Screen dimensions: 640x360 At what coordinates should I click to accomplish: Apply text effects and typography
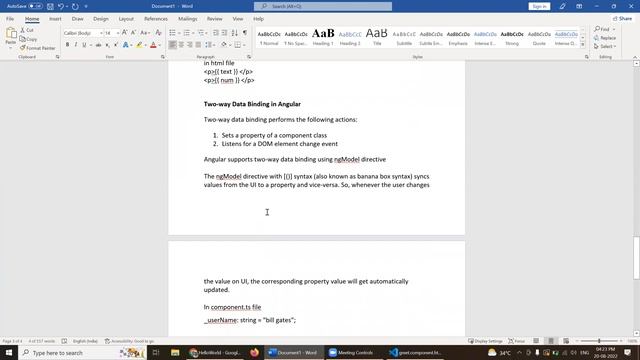[x=126, y=45]
